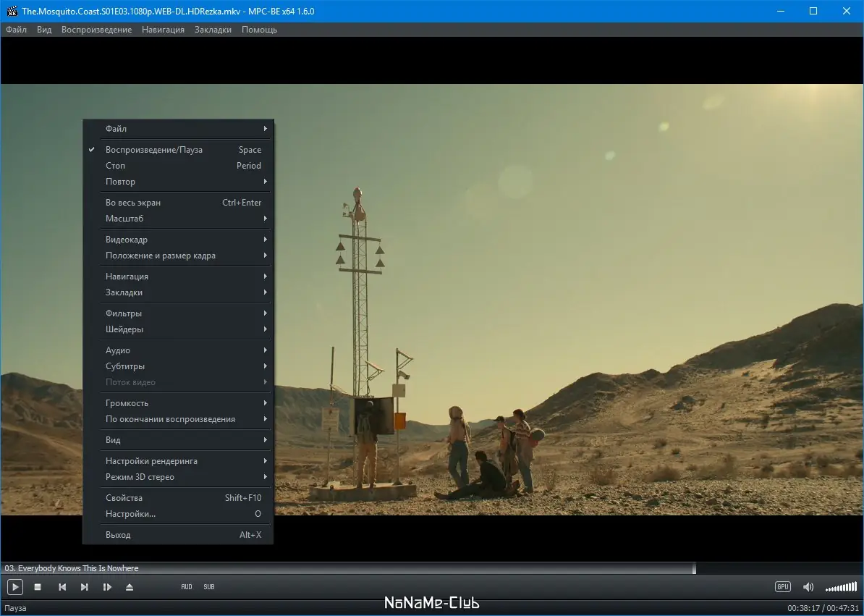Toggle the GPU decoding indicator
The height and width of the screenshot is (616, 864).
(782, 587)
